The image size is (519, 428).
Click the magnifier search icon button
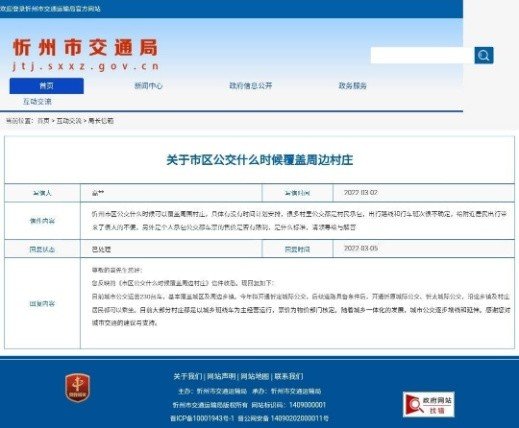point(484,55)
